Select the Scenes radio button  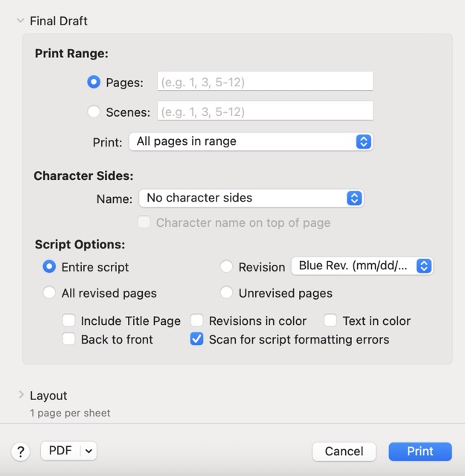(94, 112)
